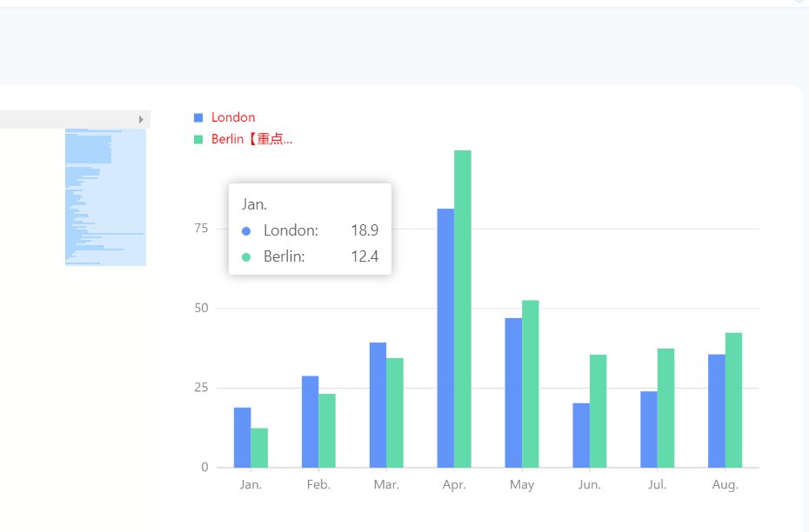
Task: Click the green Berlin dot in tooltip
Action: pyautogui.click(x=246, y=257)
